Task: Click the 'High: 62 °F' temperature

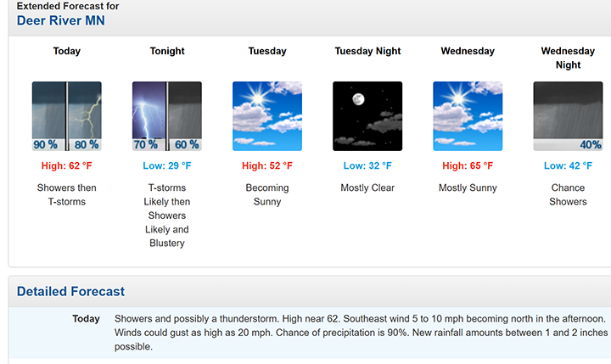Action: [x=67, y=166]
